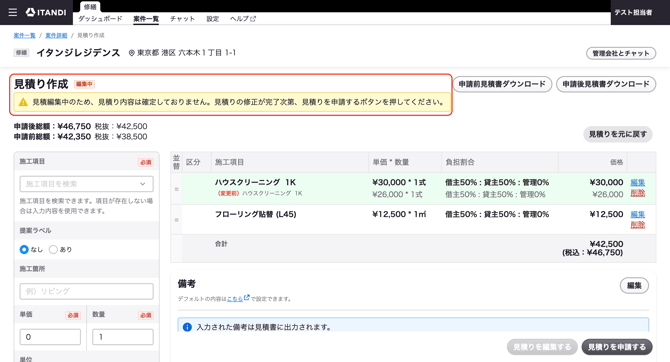
Task: Click the ¥30,000 * 1式 cell
Action: (x=399, y=182)
